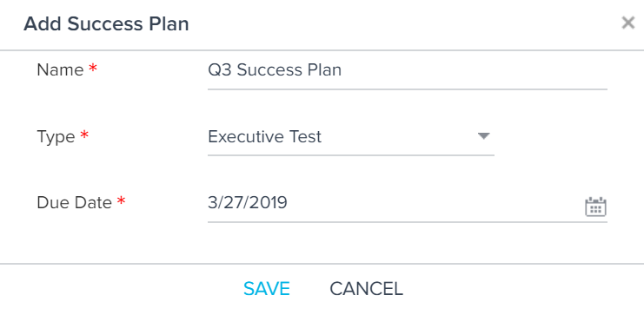
Task: Click the red asterisk beside Due Date
Action: 121,200
